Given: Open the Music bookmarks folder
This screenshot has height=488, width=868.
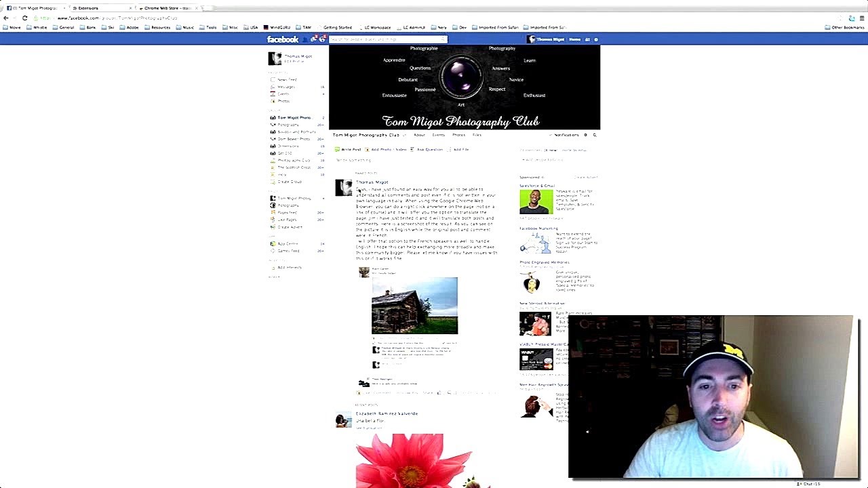Looking at the screenshot, I should [x=186, y=28].
